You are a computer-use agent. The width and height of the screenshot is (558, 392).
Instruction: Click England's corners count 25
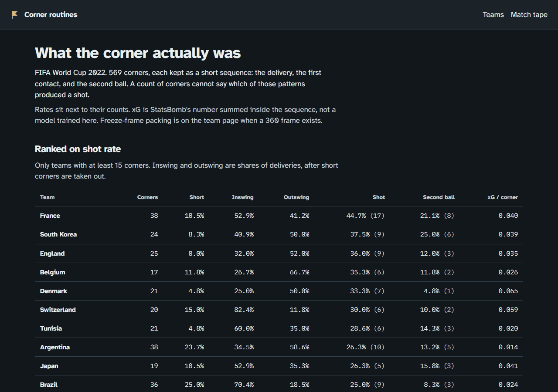[x=154, y=253]
